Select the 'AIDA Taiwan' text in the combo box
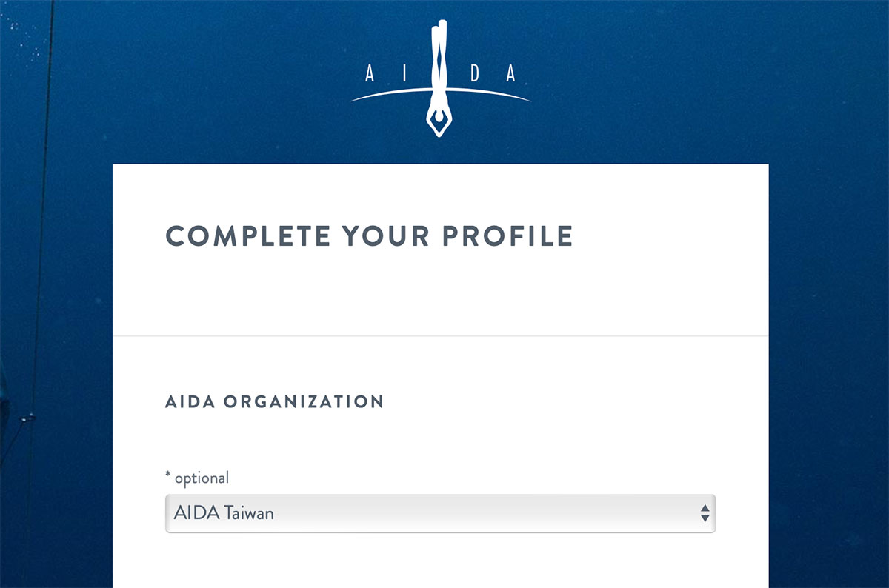The height and width of the screenshot is (588, 889). click(x=224, y=513)
